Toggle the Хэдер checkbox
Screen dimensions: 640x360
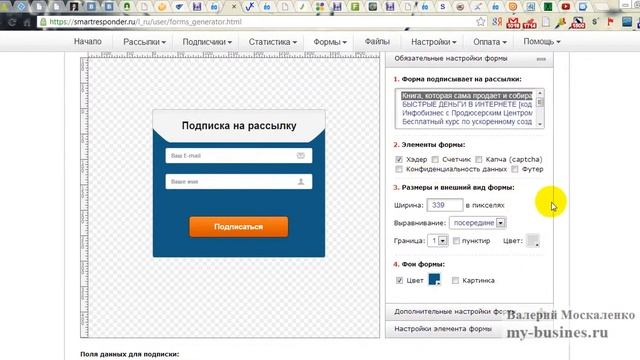(399, 159)
